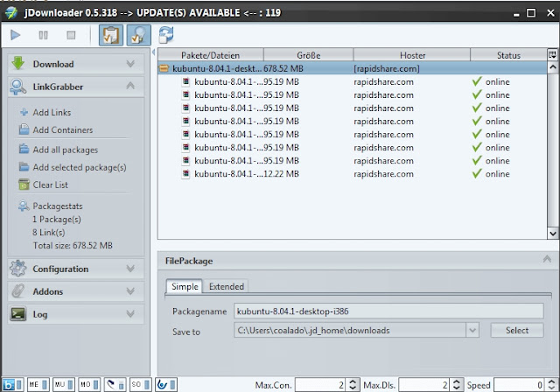Start downloads with the play icon
Viewport: 560px width, 392px height.
(16, 35)
